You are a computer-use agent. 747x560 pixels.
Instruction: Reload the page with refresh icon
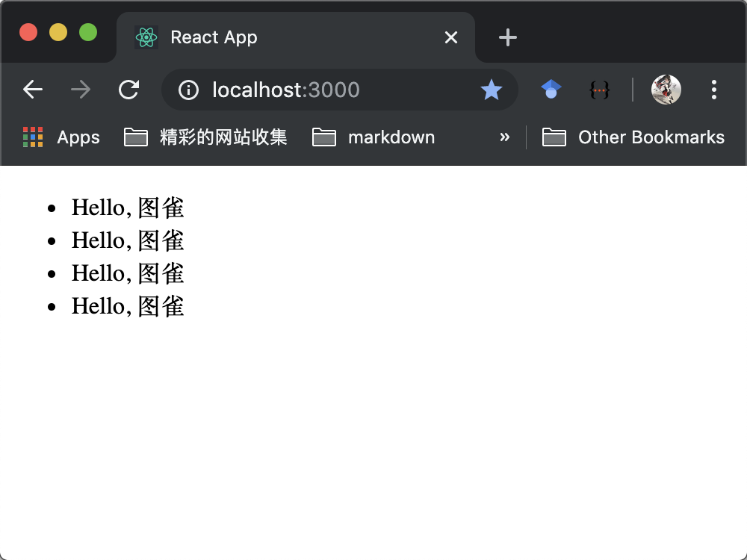point(129,90)
